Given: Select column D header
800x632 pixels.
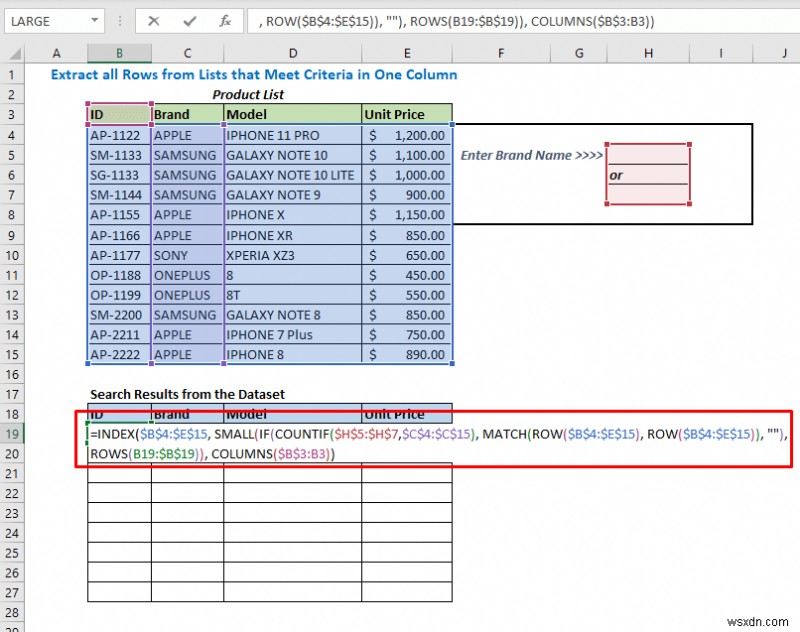Looking at the screenshot, I should coord(292,53).
